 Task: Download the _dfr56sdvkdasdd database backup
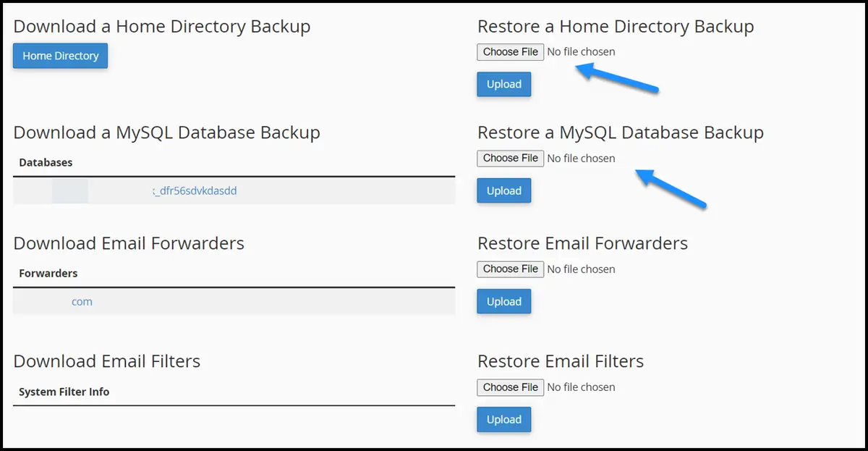pos(195,191)
